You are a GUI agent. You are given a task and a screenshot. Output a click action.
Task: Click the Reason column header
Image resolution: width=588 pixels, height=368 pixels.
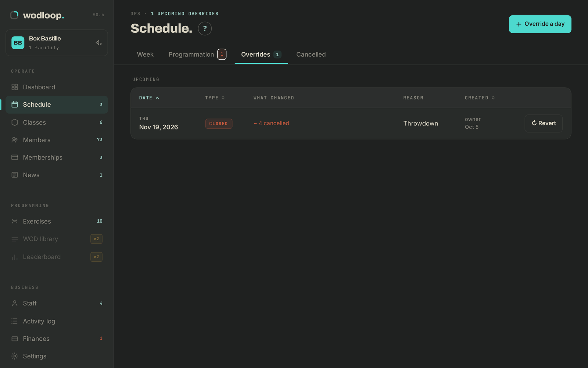point(413,98)
